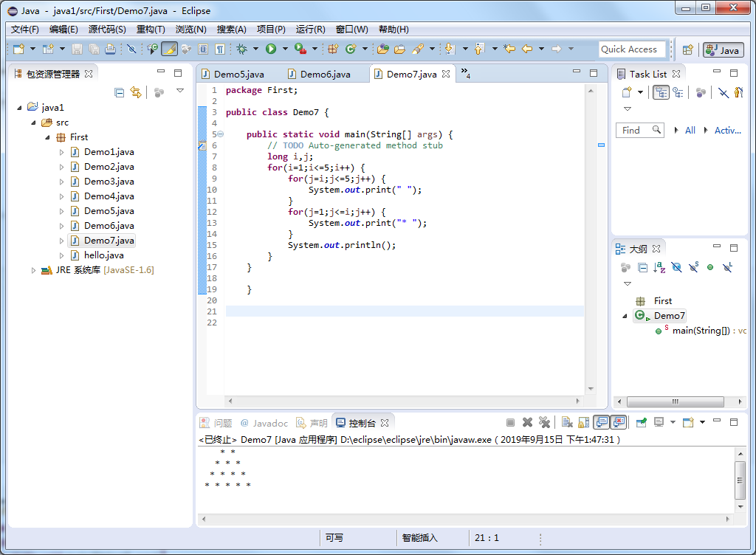The width and height of the screenshot is (756, 555).
Task: Toggle Link with Editor in Package Explorer
Action: coord(136,92)
